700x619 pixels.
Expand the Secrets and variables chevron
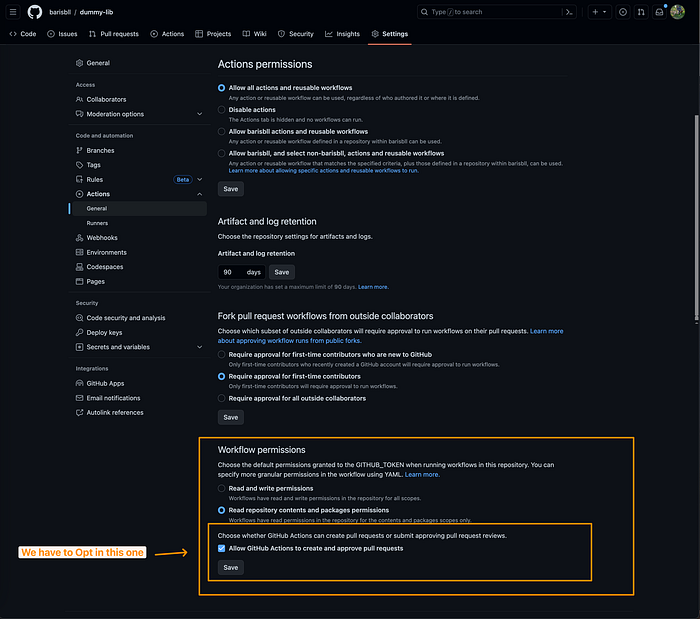(200, 347)
